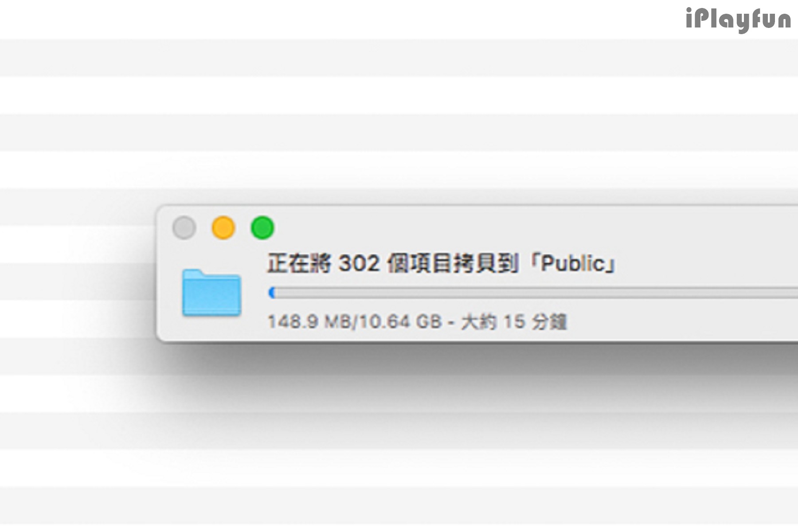Zoom the copy window using green button
Image resolution: width=798 pixels, height=532 pixels.
262,228
